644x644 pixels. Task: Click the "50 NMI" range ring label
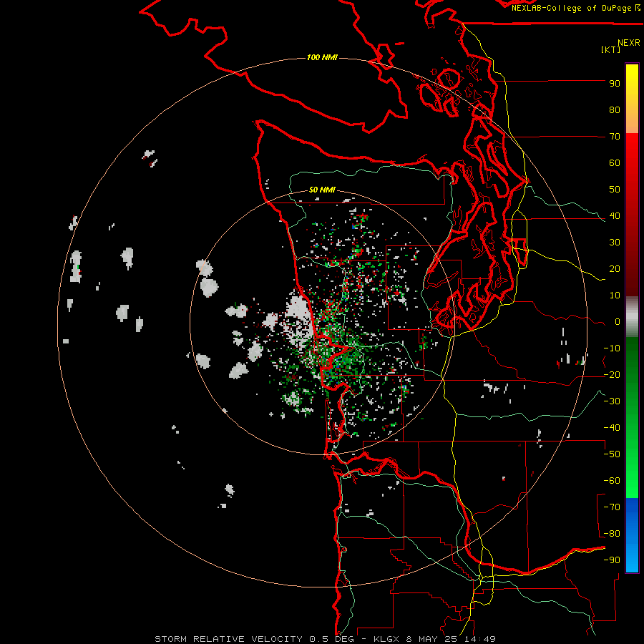pyautogui.click(x=323, y=190)
